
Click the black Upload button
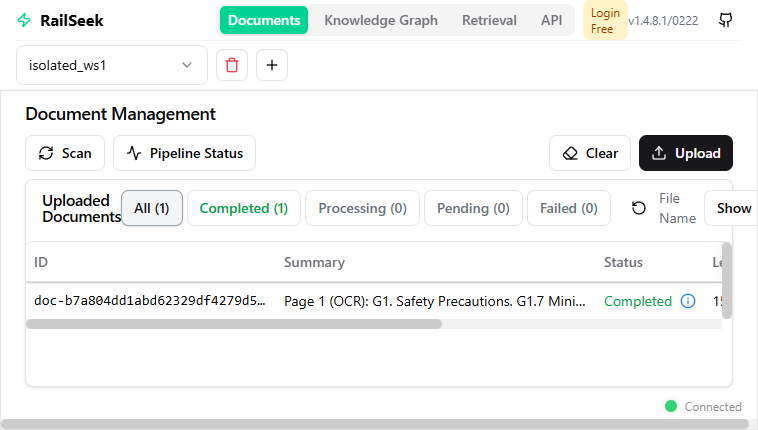[x=686, y=153]
